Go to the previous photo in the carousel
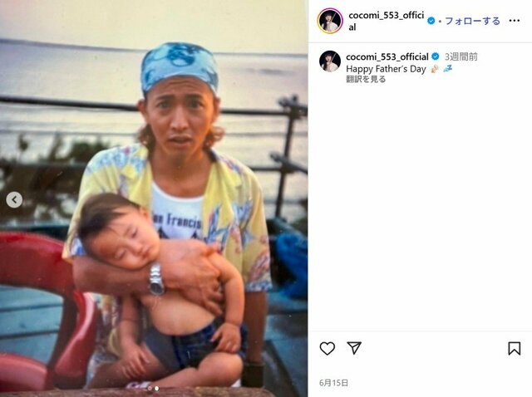The height and width of the screenshot is (397, 532). pyautogui.click(x=14, y=199)
